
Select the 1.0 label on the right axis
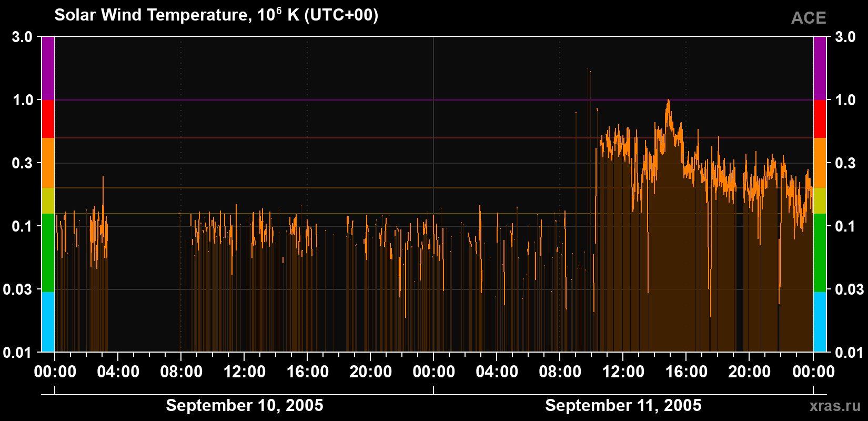click(x=845, y=100)
